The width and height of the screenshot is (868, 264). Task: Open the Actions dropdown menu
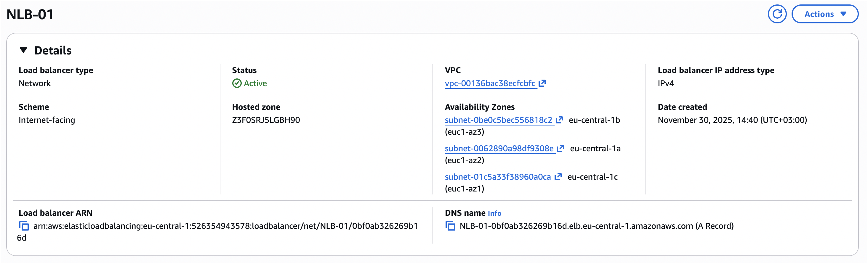[x=824, y=14]
